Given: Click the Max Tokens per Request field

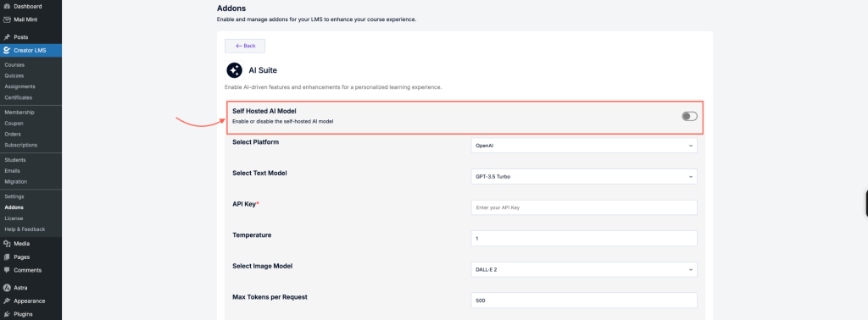Looking at the screenshot, I should click(x=583, y=301).
